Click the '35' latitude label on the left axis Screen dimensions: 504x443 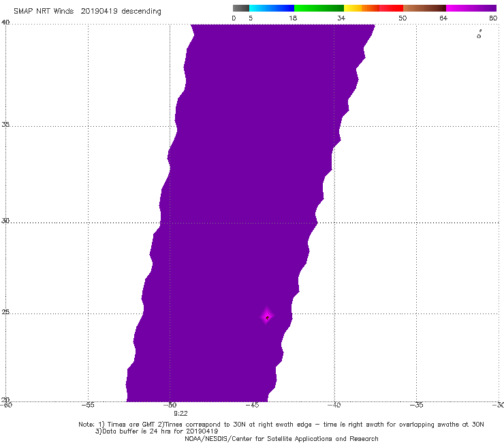tap(5, 124)
